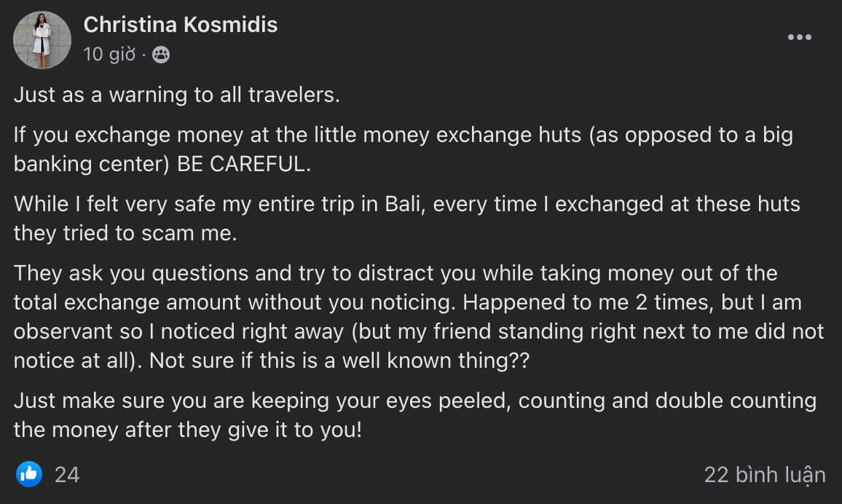Viewport: 842px width, 504px height.
Task: View who reacted via the 24 count
Action: (67, 475)
